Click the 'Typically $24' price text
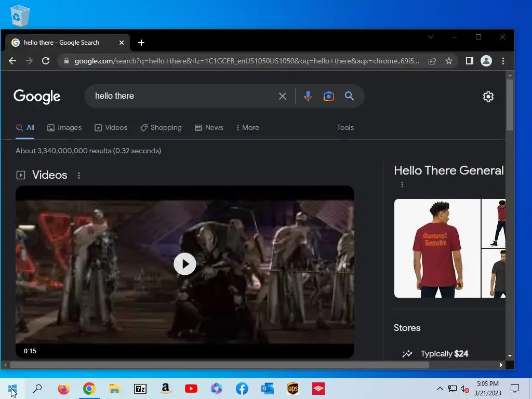The height and width of the screenshot is (399, 532). click(445, 354)
